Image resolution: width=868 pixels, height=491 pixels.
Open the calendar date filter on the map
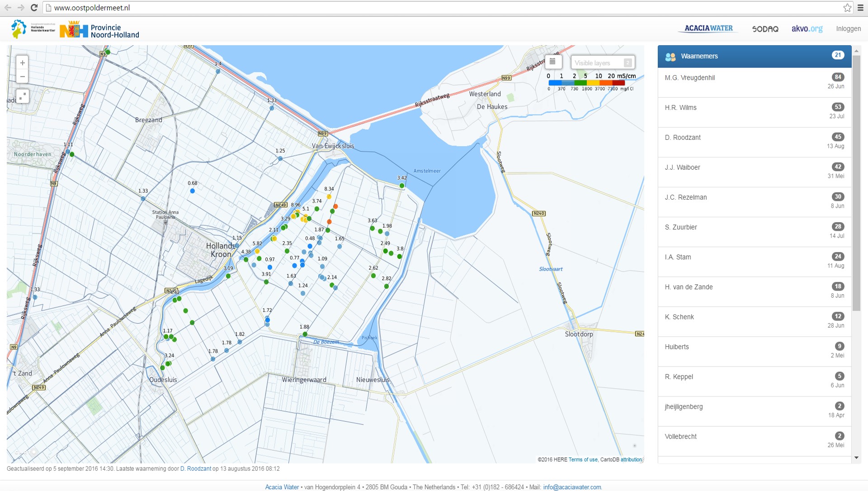coord(553,62)
